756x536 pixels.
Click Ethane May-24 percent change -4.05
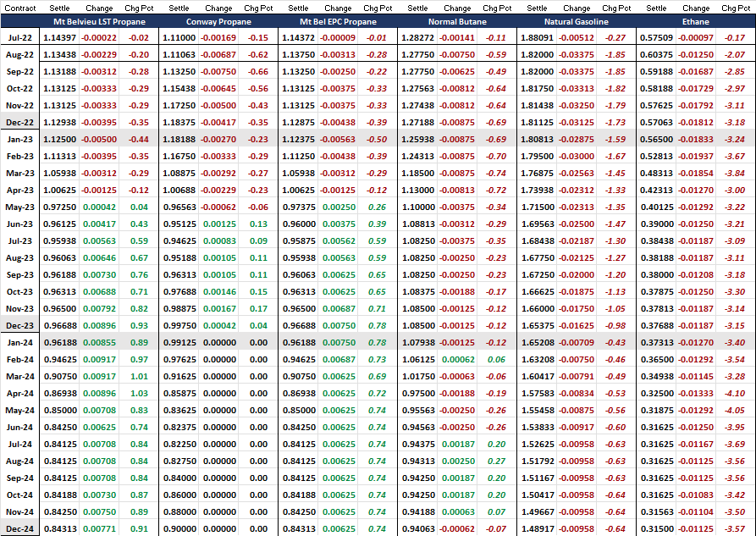735,411
